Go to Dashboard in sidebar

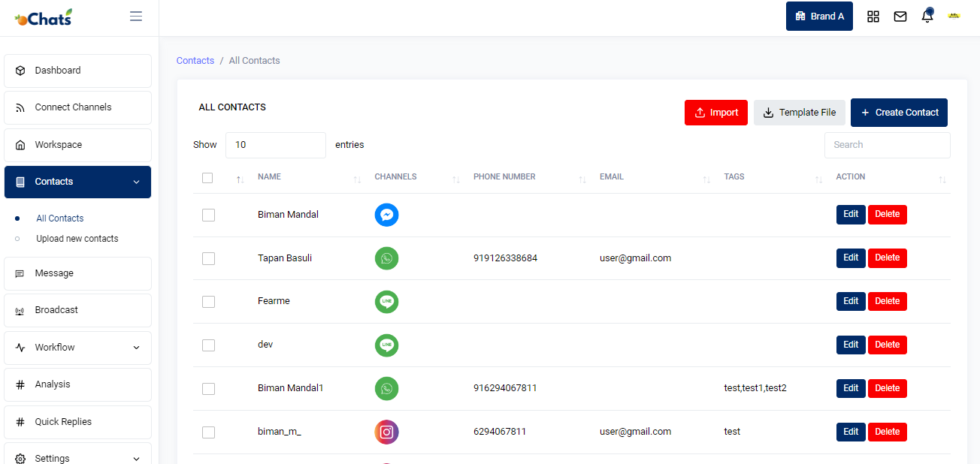(x=78, y=71)
